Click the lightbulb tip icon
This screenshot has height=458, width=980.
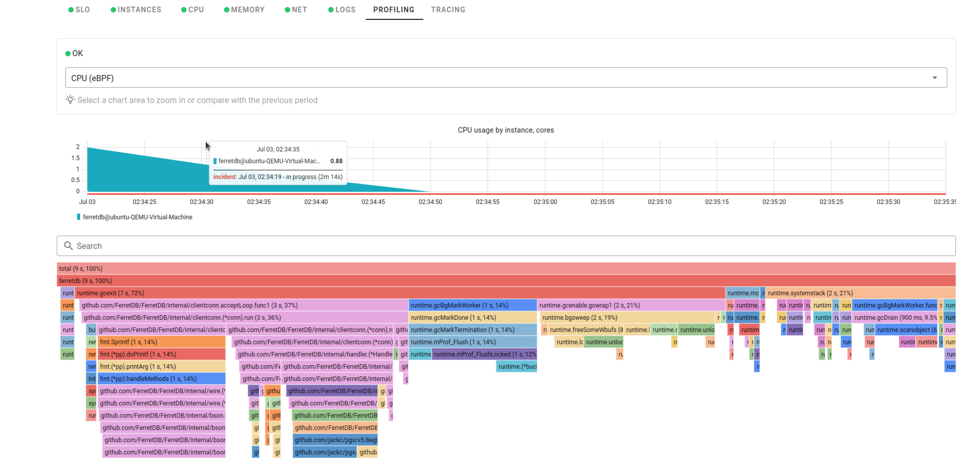(x=70, y=100)
